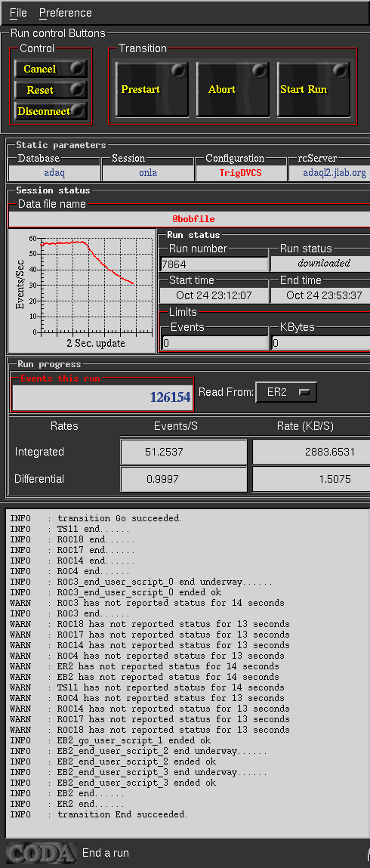Click the Start Run transition button
370x868 pixels.
click(313, 89)
